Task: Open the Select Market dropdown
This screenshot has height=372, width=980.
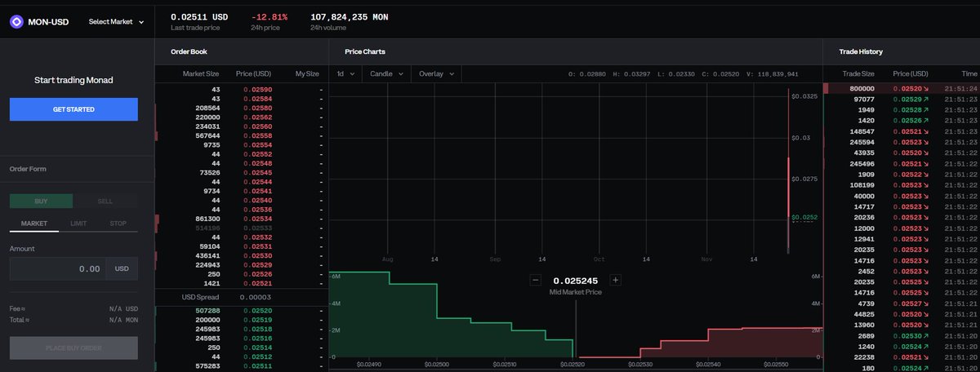Action: click(116, 22)
